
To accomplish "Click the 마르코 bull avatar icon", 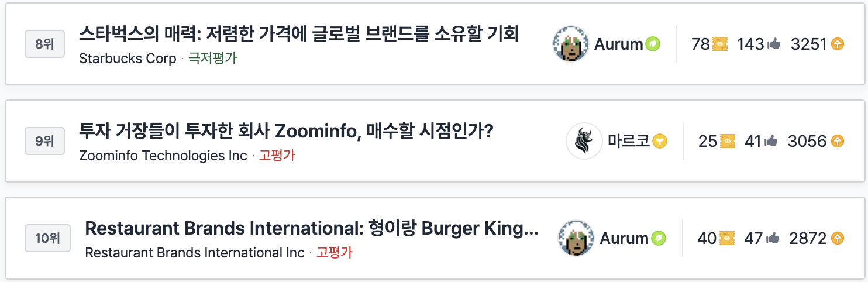I will (x=584, y=141).
